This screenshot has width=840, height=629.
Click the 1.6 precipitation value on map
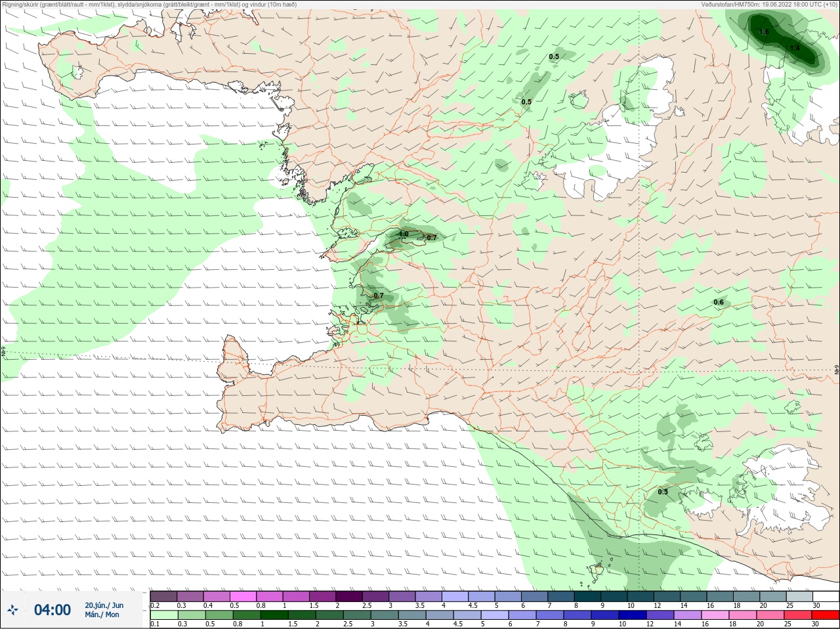(763, 32)
